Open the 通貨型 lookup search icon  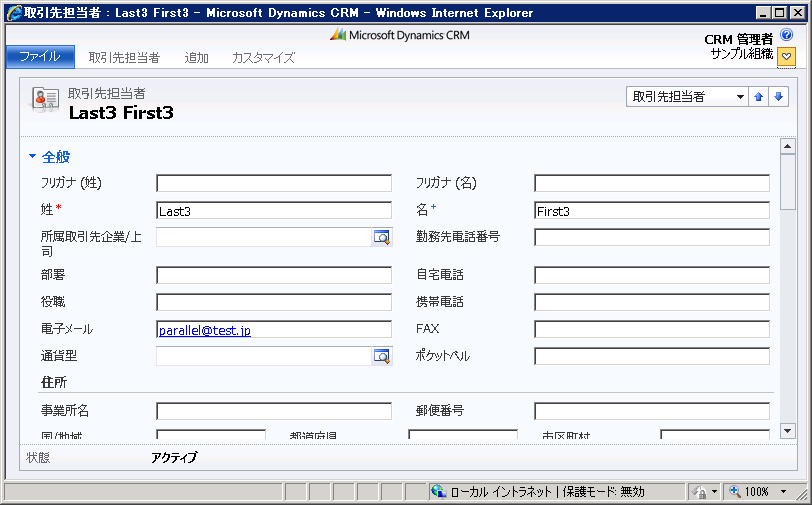(382, 356)
